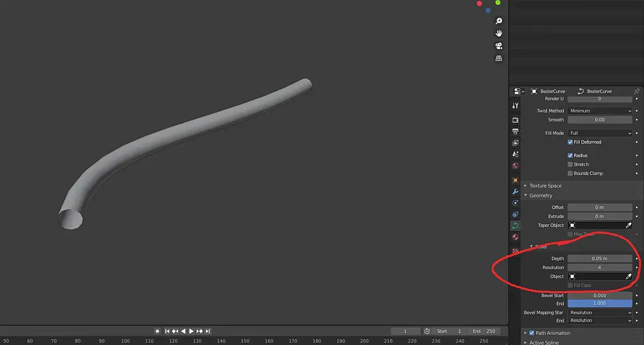Click the use preview range clock icon
Screen dimensions: 644x345
427,331
